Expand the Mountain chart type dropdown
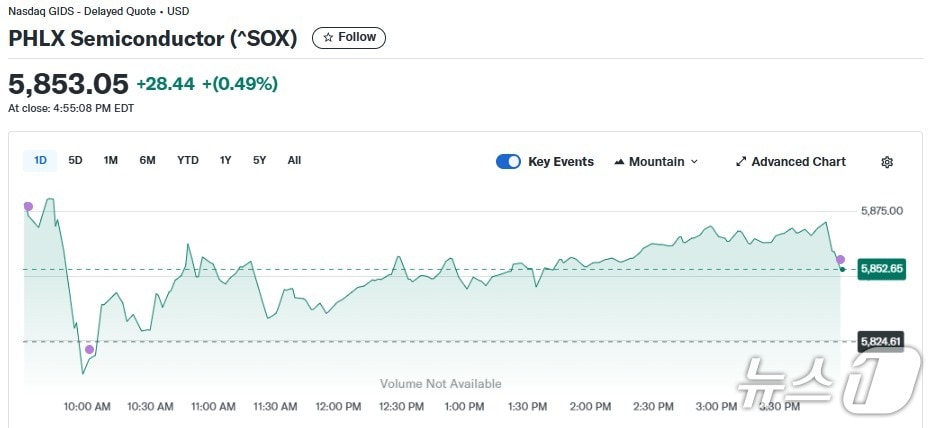This screenshot has height=428, width=935. pyautogui.click(x=656, y=162)
